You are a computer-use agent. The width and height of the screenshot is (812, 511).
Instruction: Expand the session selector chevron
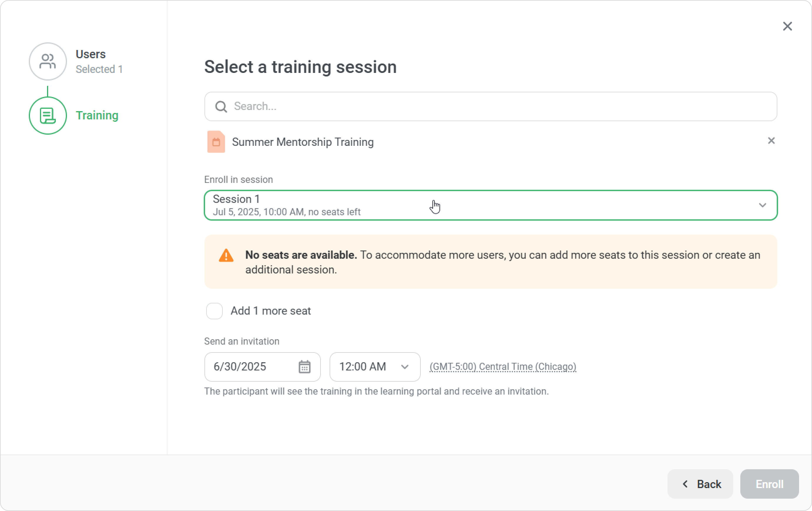point(763,205)
